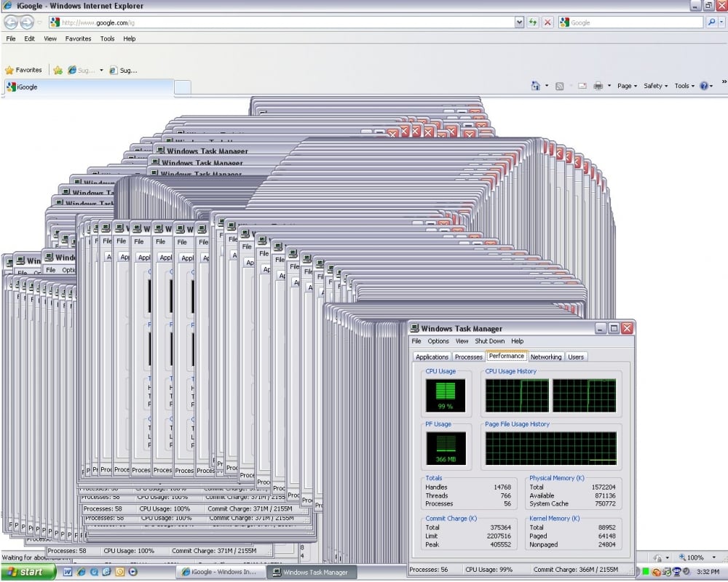
Task: Click the CPU Usage 99% meter
Action: click(x=446, y=396)
